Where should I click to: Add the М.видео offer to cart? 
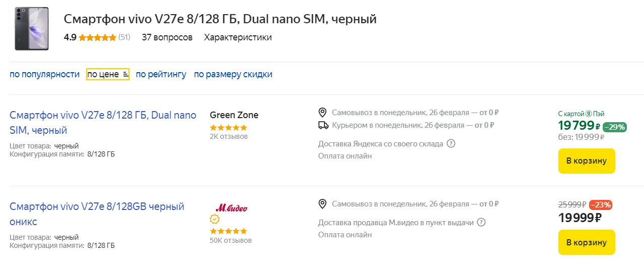[587, 242]
